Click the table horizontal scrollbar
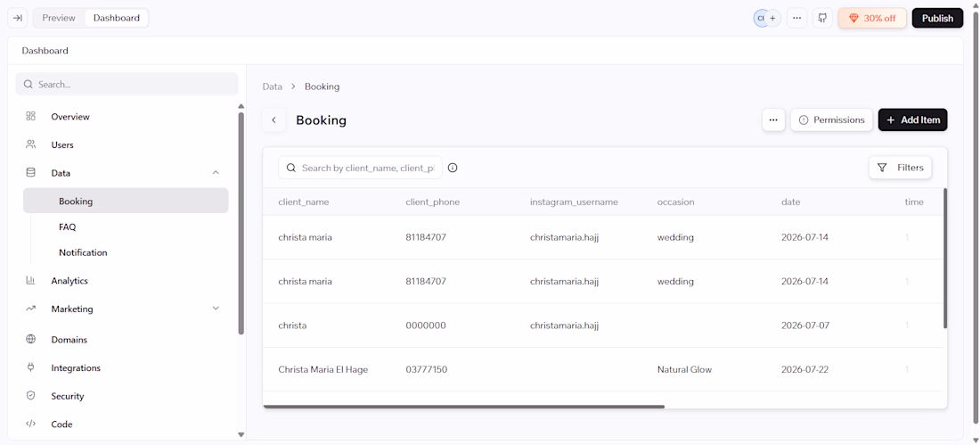The width and height of the screenshot is (980, 445). 464,407
